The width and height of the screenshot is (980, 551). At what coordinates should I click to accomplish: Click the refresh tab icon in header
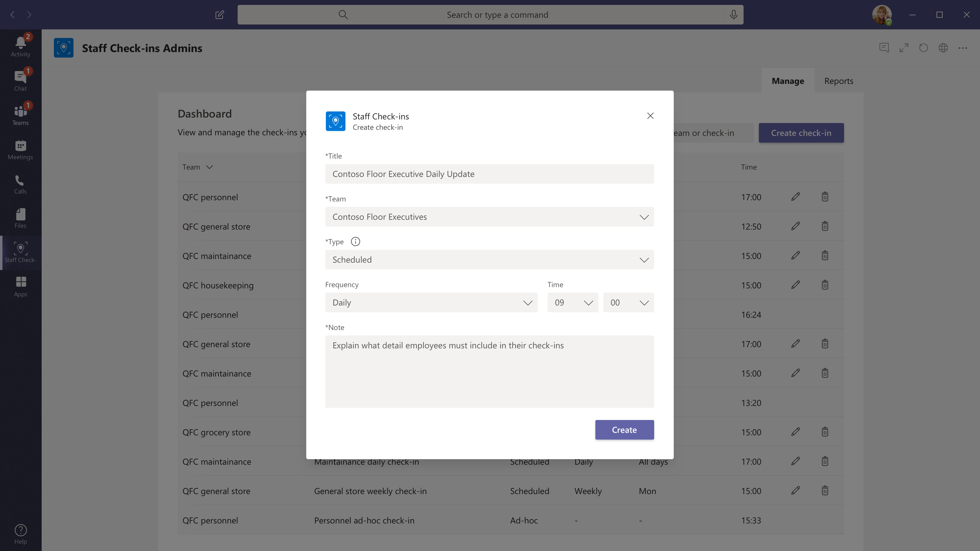tap(923, 48)
